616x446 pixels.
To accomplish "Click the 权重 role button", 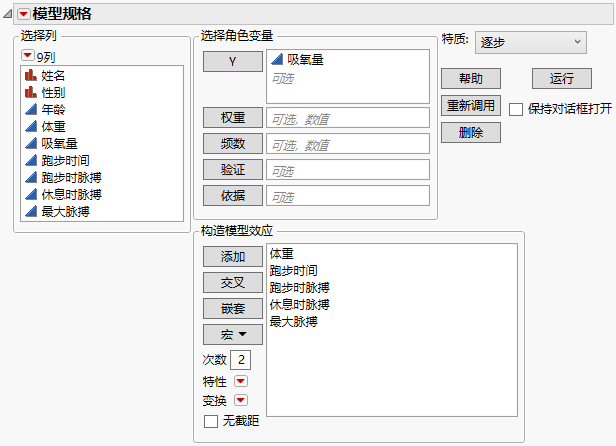I will tap(233, 117).
